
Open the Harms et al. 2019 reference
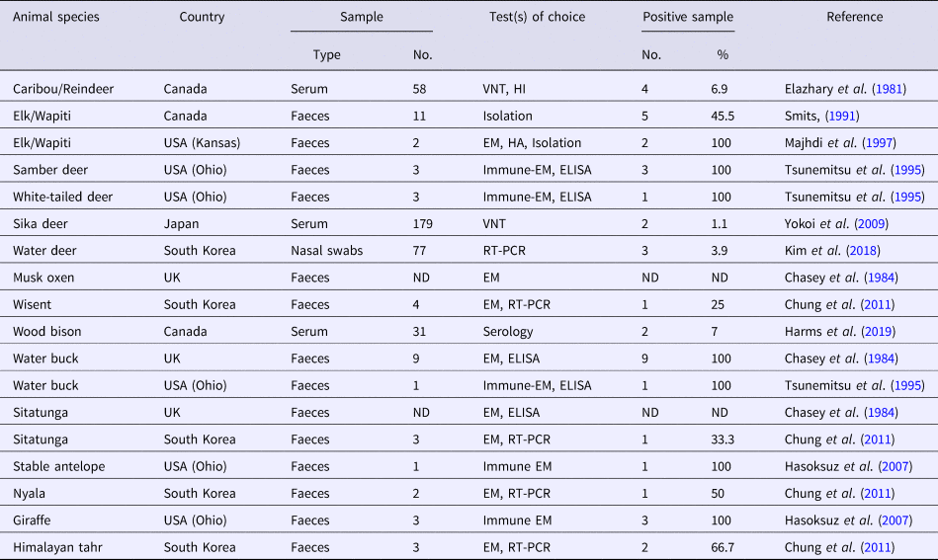[x=880, y=331]
